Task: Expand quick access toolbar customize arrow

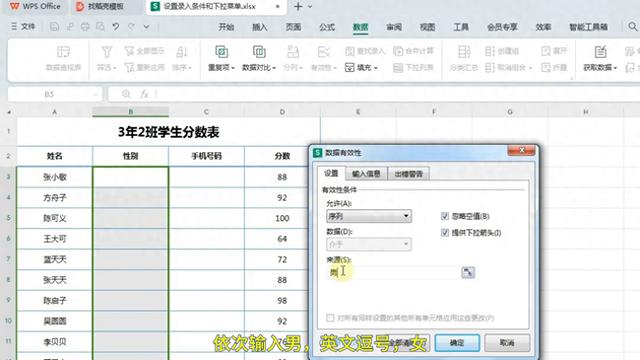Action: tap(147, 27)
